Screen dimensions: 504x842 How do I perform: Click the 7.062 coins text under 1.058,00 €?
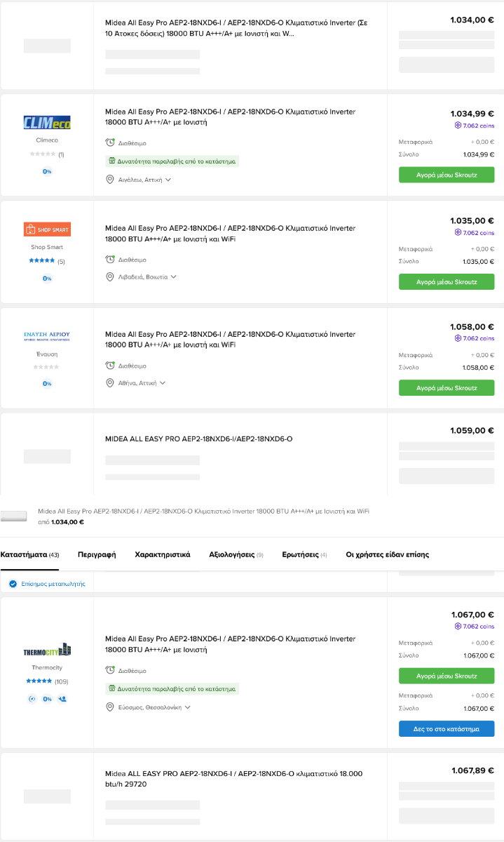pyautogui.click(x=479, y=338)
